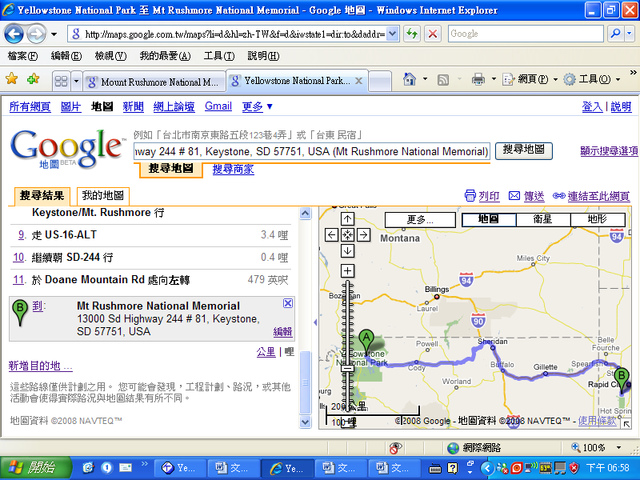640x480 pixels.
Task: Click the 登入 sign-in link
Action: pyautogui.click(x=592, y=107)
